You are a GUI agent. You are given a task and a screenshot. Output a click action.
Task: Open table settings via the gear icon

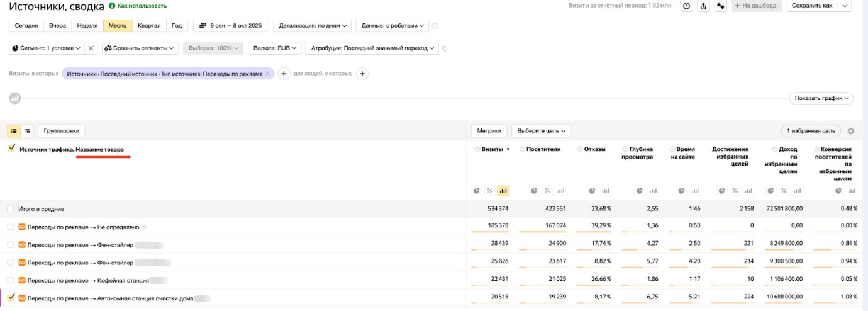click(851, 131)
